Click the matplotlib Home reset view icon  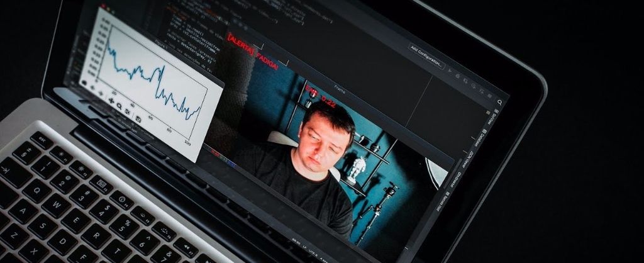(85, 83)
